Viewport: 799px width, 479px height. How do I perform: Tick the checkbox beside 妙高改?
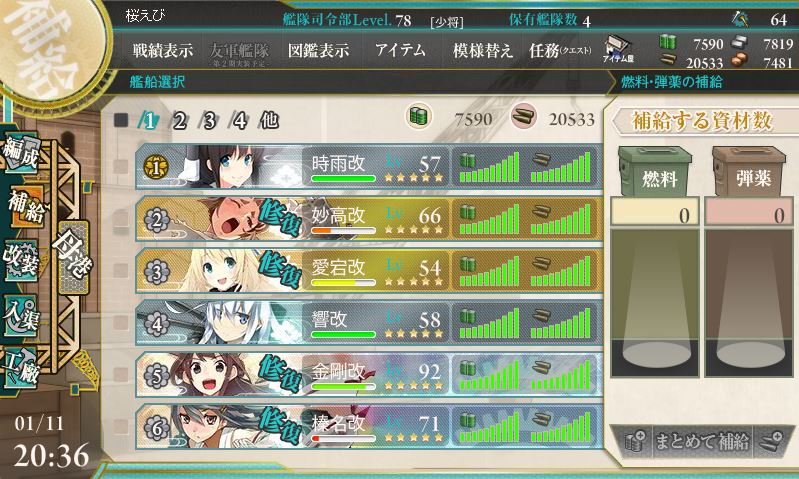click(120, 218)
